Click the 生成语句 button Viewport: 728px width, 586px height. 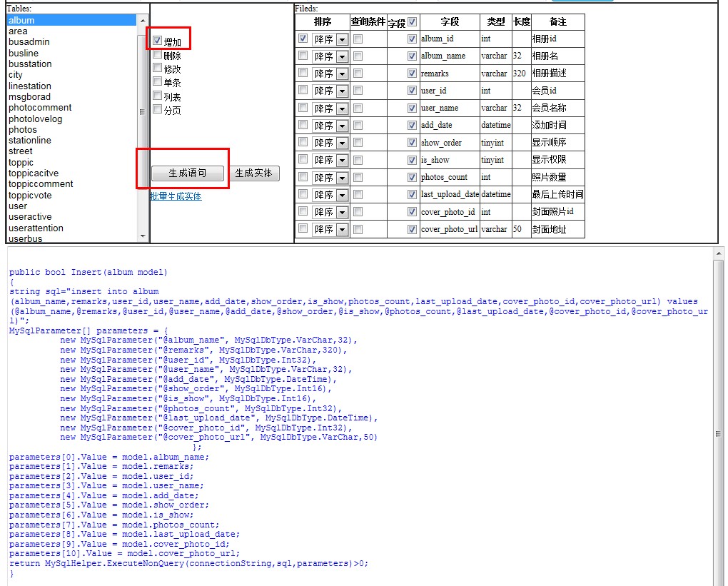188,173
